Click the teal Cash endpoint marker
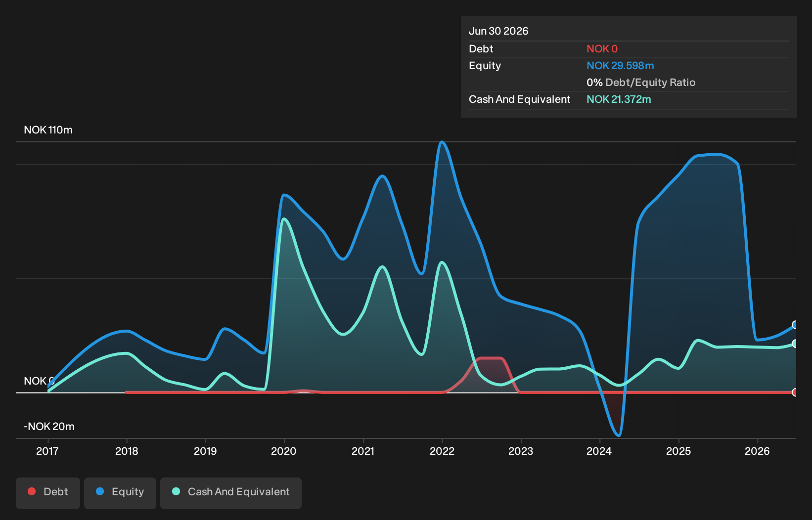The image size is (812, 520). tap(795, 344)
